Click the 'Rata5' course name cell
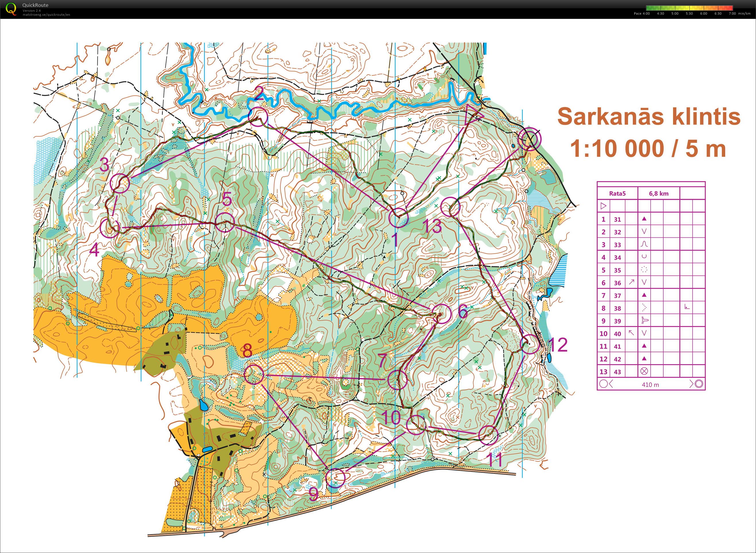The width and height of the screenshot is (756, 553). pos(617,193)
